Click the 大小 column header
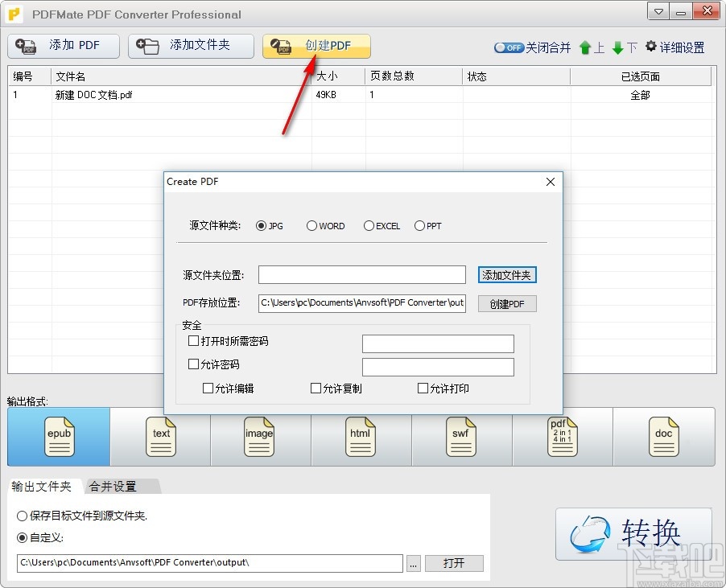 (339, 76)
